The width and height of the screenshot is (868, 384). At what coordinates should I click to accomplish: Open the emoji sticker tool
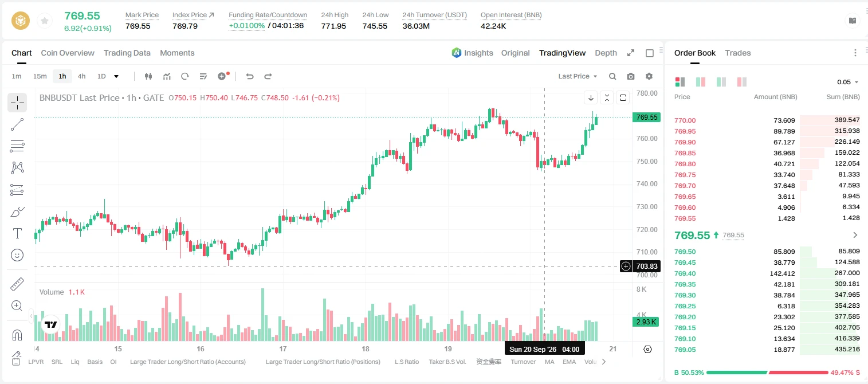click(17, 255)
